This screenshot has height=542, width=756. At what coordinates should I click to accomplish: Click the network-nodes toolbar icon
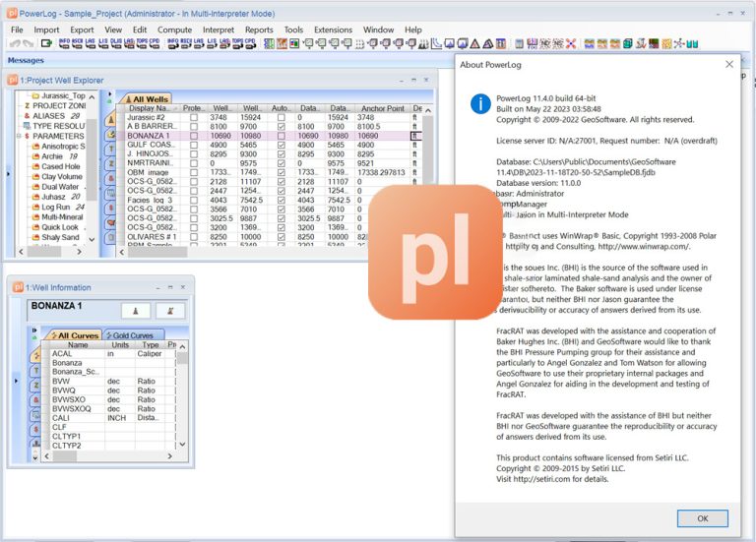679,44
